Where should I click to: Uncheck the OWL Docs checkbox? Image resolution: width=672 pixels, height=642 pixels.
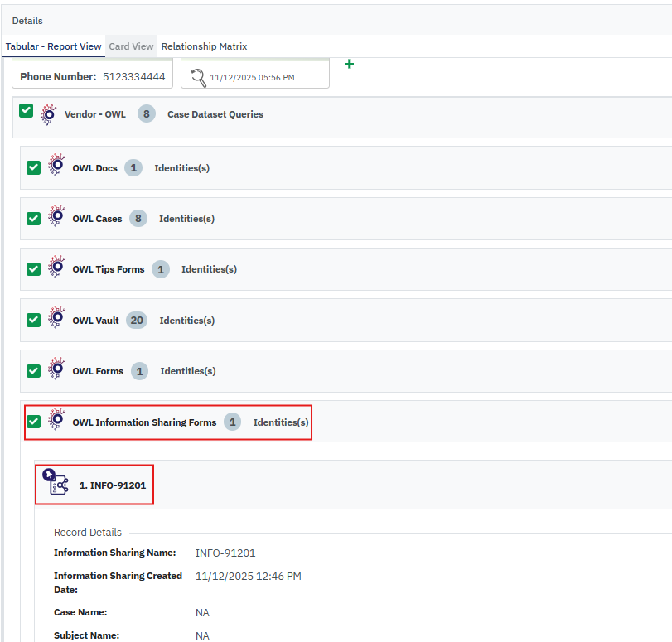(x=33, y=168)
